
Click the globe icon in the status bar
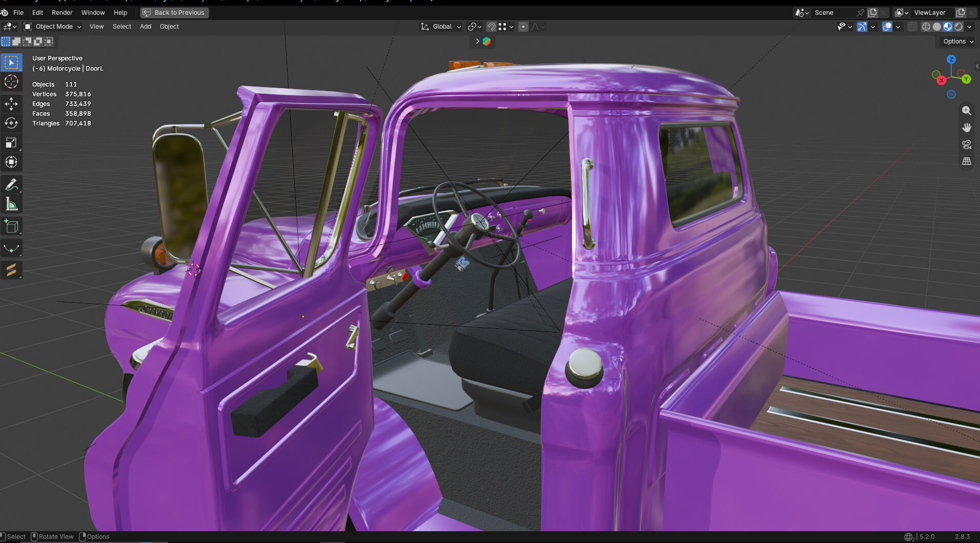909,537
